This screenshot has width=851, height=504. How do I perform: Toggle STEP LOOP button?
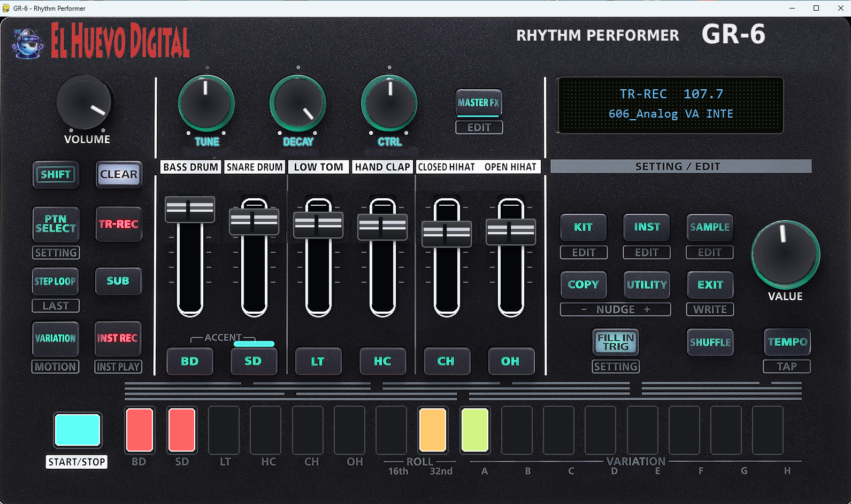pyautogui.click(x=56, y=281)
